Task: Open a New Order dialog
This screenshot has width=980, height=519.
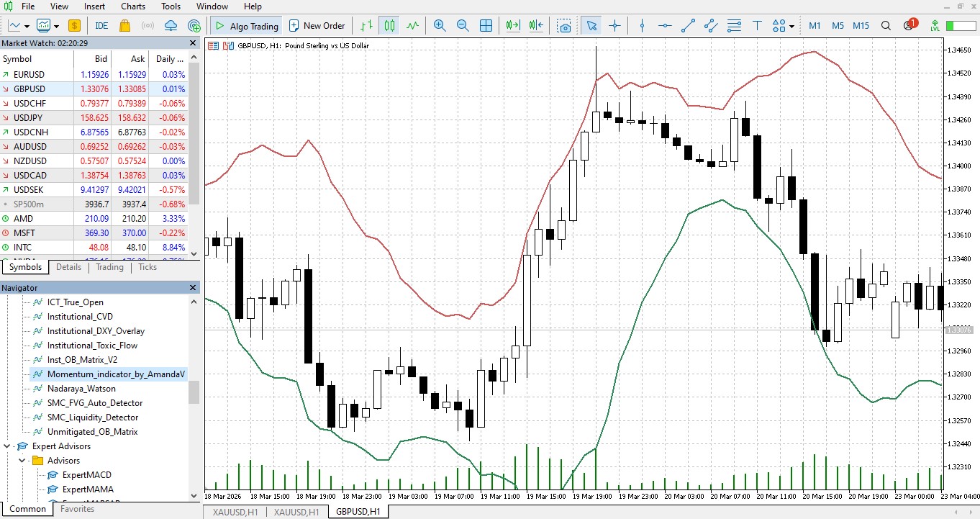Action: pyautogui.click(x=317, y=26)
